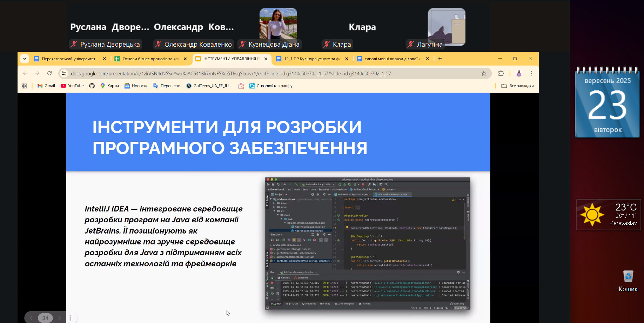Image resolution: width=644 pixels, height=323 pixels.
Task: Open the Chrome profile avatar icon
Action: point(519,73)
